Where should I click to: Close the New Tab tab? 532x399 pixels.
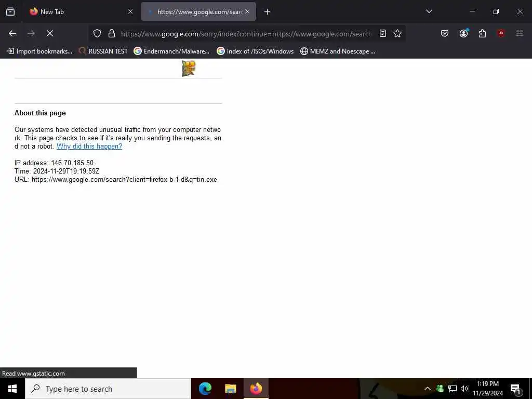pyautogui.click(x=130, y=11)
